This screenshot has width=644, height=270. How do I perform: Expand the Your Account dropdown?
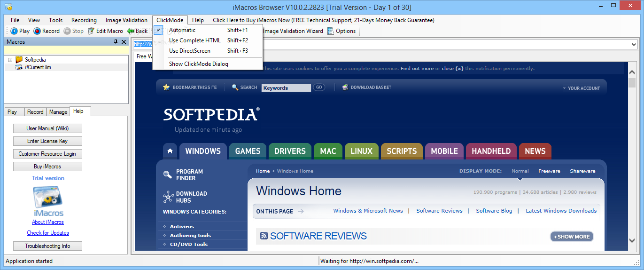point(581,88)
